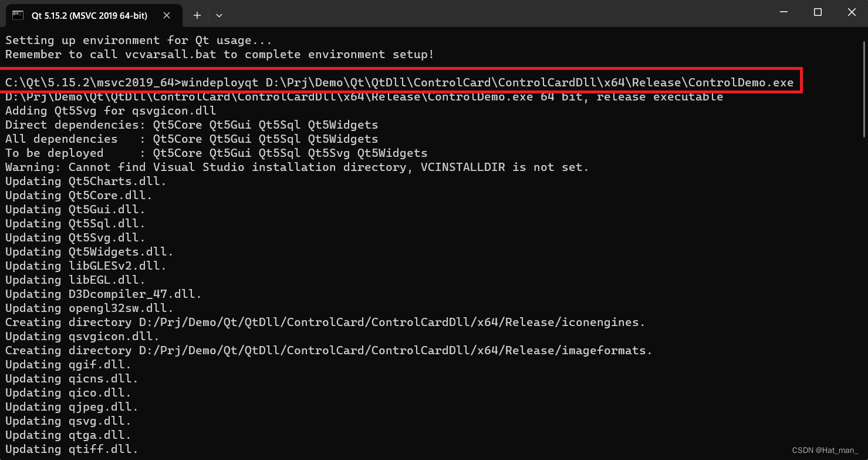Click 'Updating D3Dcompiler_47.dll.' line
Viewport: 868px width, 460px height.
104,294
